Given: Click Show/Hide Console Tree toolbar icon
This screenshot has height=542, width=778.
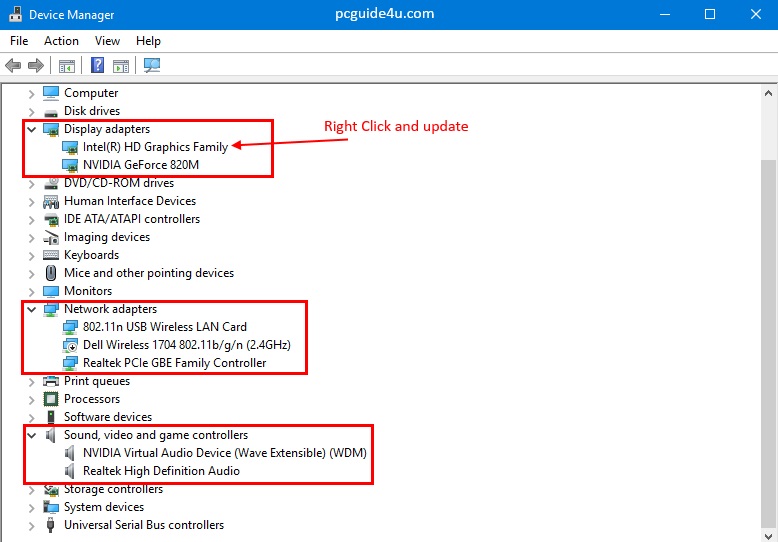Looking at the screenshot, I should coord(67,66).
